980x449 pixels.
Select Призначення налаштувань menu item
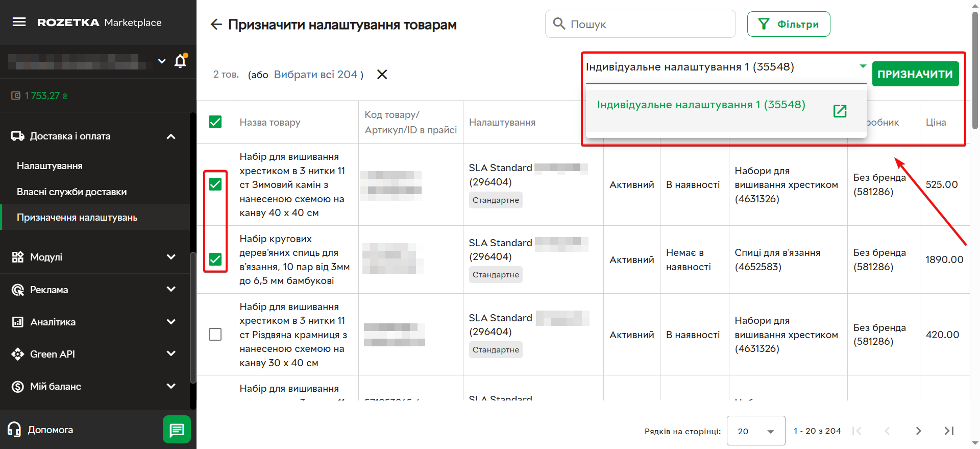(x=95, y=217)
